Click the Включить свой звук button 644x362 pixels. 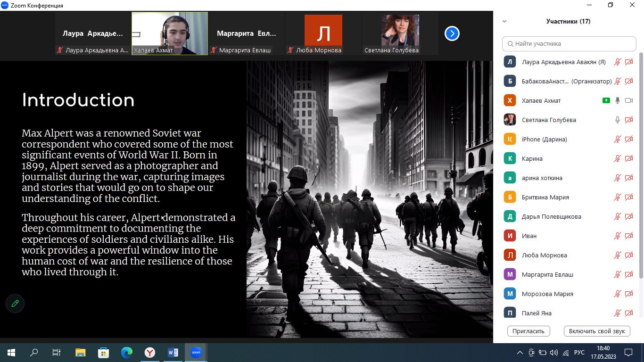[x=596, y=331]
